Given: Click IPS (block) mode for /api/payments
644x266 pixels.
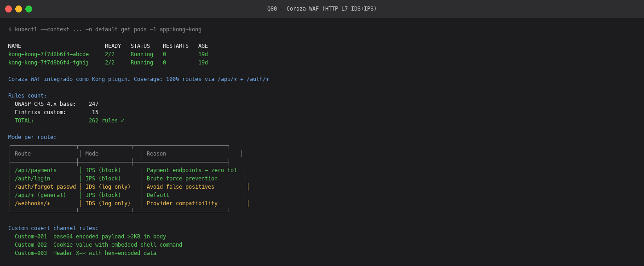Looking at the screenshot, I should [103, 170].
